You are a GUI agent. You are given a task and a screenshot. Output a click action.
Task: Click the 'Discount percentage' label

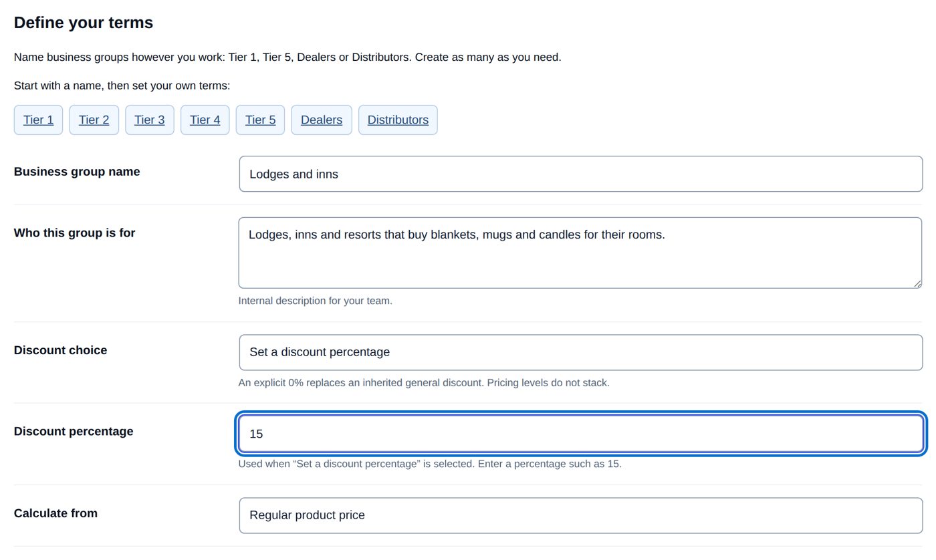(74, 432)
